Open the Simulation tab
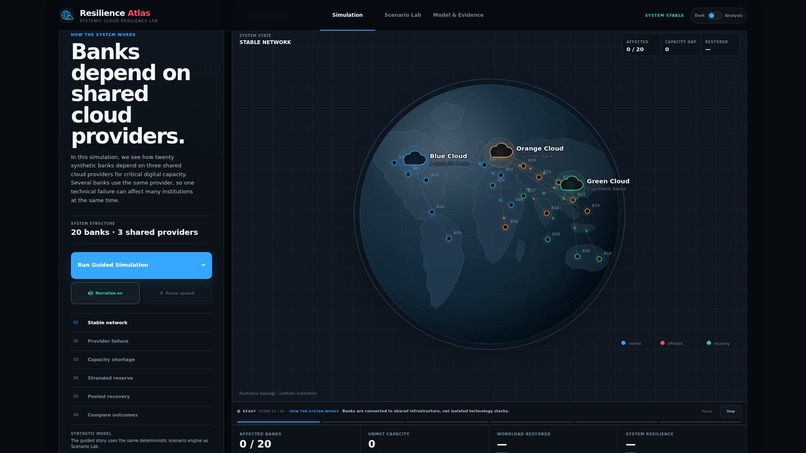 point(347,15)
